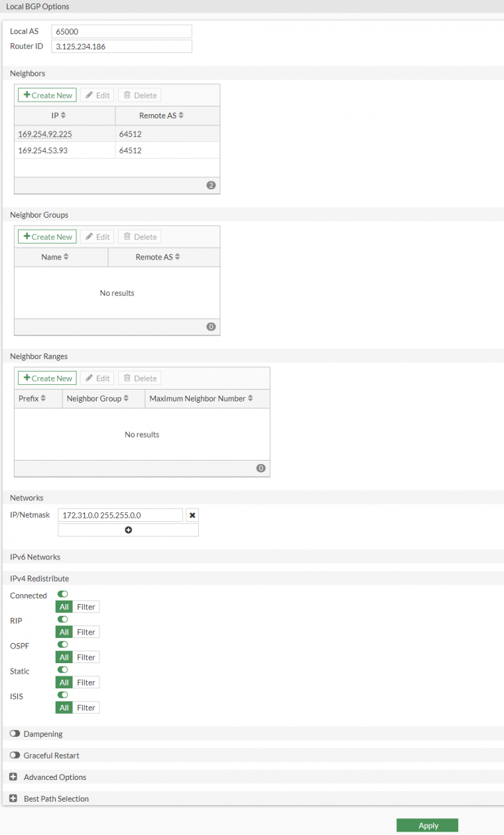Screen dimensions: 504x835
Task: Select Filter option for RIP redistribution
Action: click(86, 632)
